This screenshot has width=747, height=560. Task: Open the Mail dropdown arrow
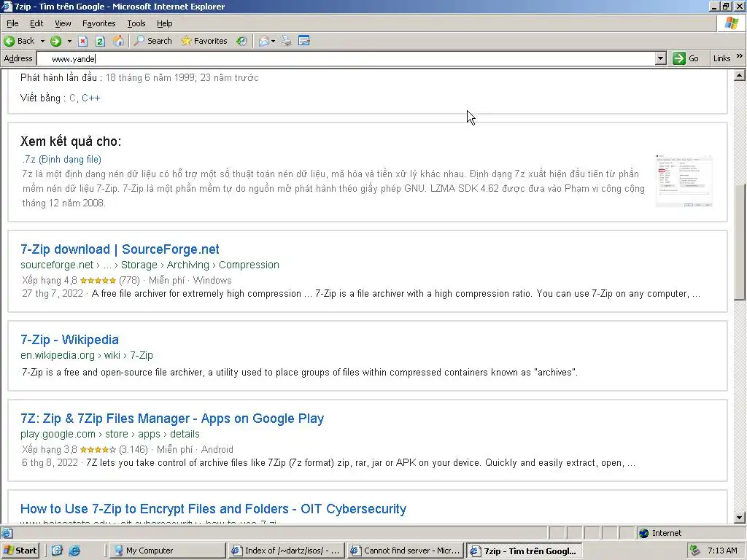coord(273,41)
